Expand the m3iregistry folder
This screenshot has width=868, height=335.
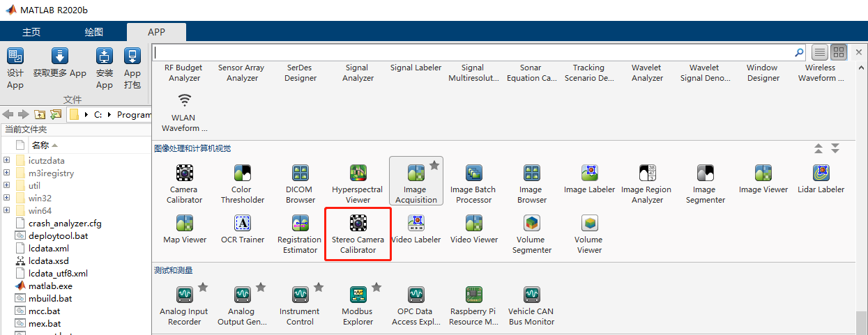tap(6, 173)
